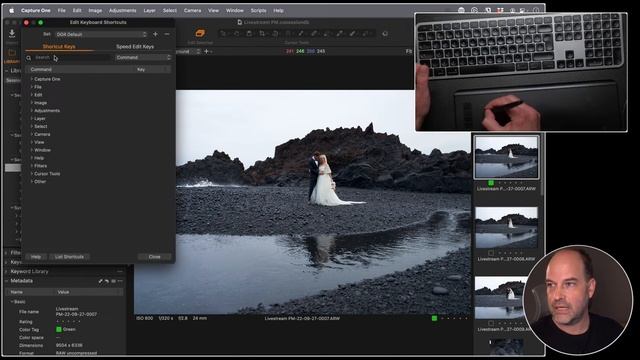Expand the Other shortcuts group
640x360 pixels.
pyautogui.click(x=32, y=182)
